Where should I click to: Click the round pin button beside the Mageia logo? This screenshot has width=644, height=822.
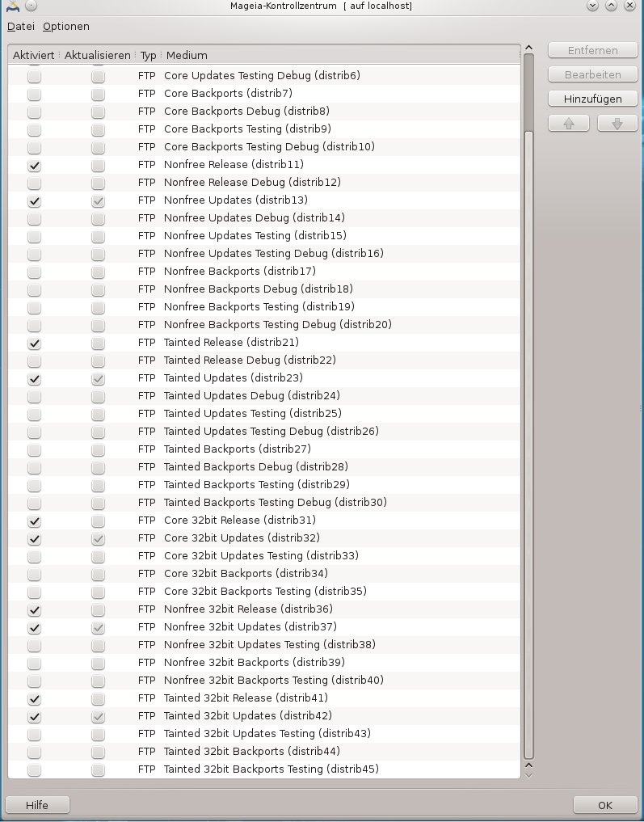pyautogui.click(x=32, y=6)
